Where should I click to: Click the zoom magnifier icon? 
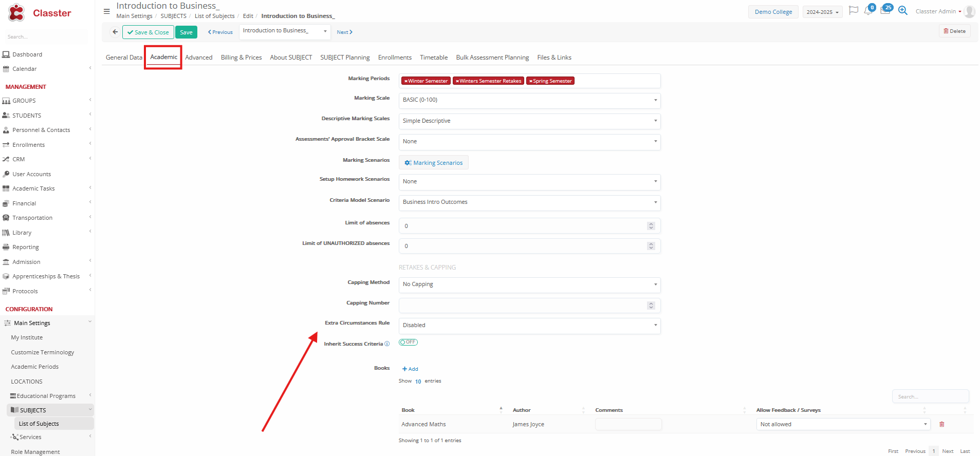902,11
